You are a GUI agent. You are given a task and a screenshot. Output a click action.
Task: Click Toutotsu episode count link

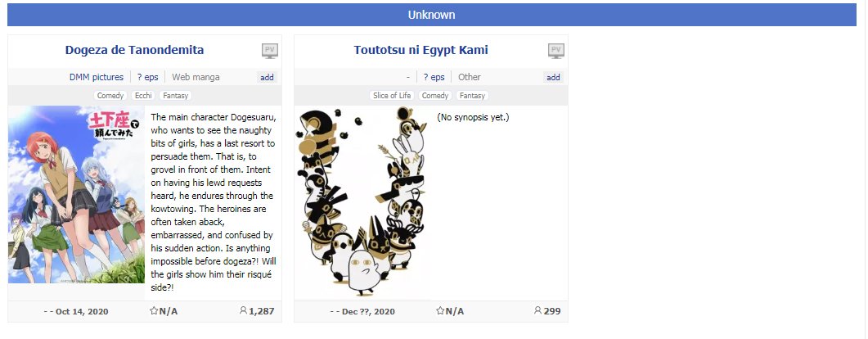point(434,77)
